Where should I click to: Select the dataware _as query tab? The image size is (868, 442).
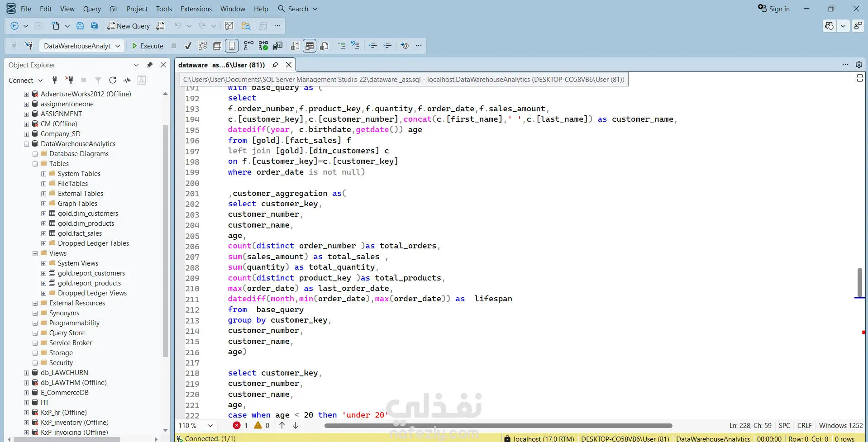[x=222, y=65]
